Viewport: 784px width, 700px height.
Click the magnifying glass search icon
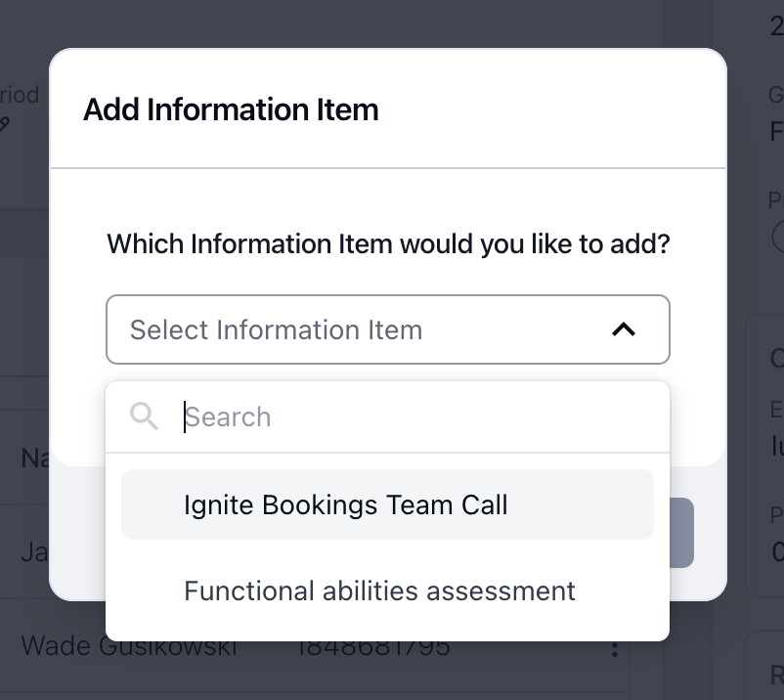pyautogui.click(x=144, y=416)
